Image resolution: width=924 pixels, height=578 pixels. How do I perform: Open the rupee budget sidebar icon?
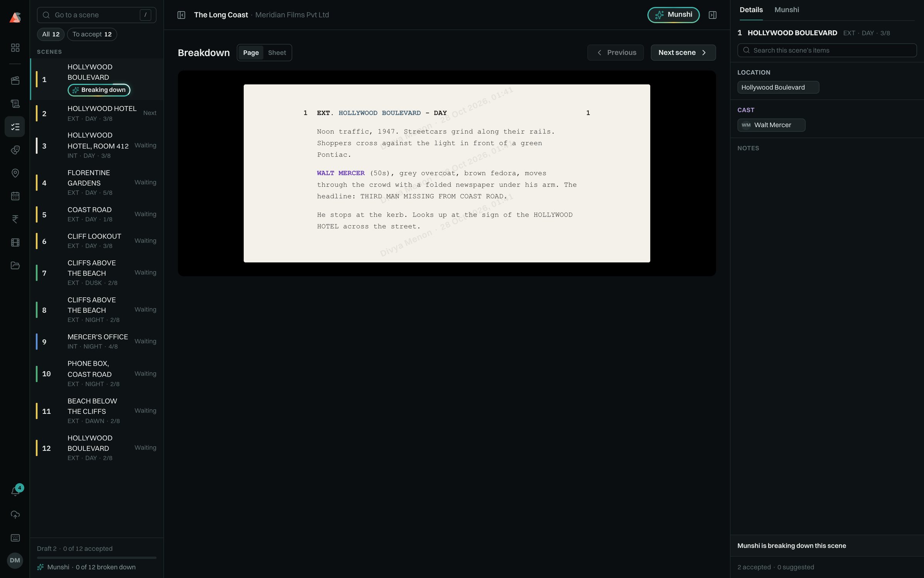[x=15, y=219]
